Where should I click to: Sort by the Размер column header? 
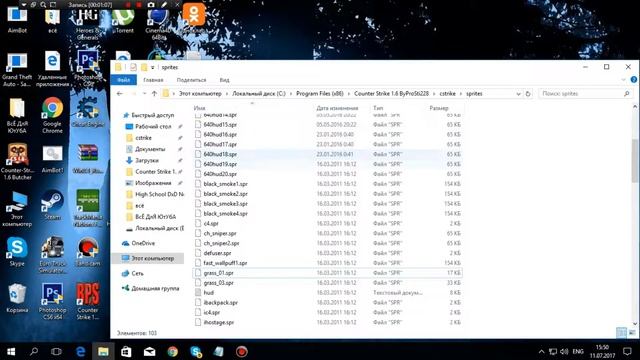(439, 108)
